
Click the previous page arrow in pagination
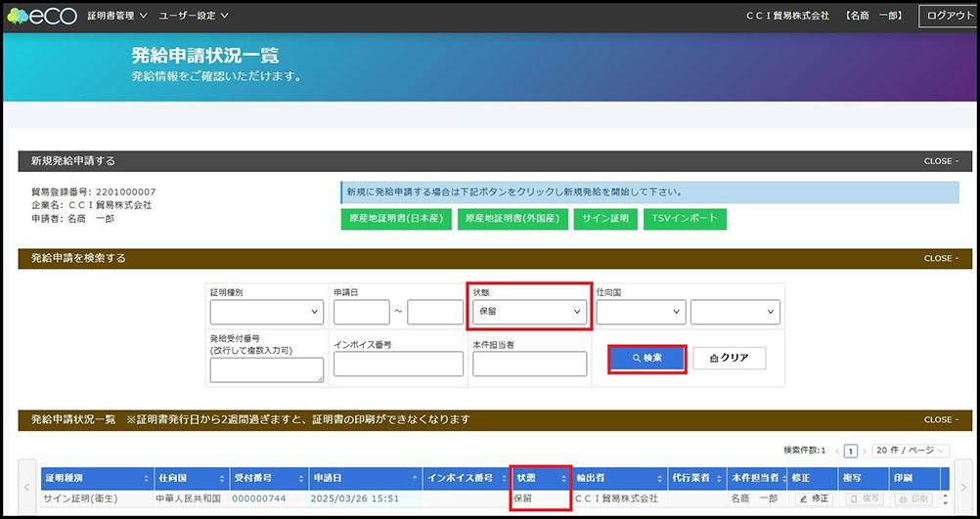point(837,451)
